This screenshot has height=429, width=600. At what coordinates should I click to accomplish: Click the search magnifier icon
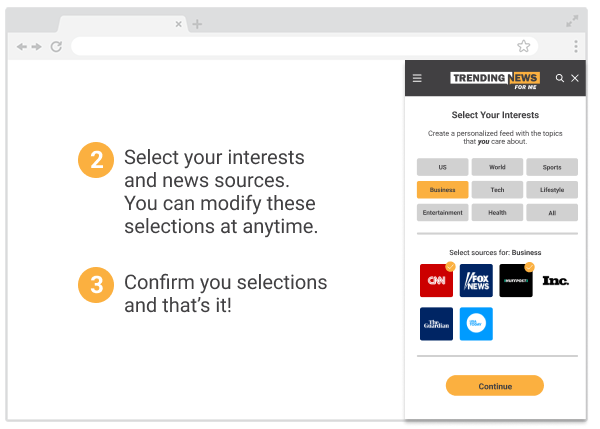click(560, 78)
